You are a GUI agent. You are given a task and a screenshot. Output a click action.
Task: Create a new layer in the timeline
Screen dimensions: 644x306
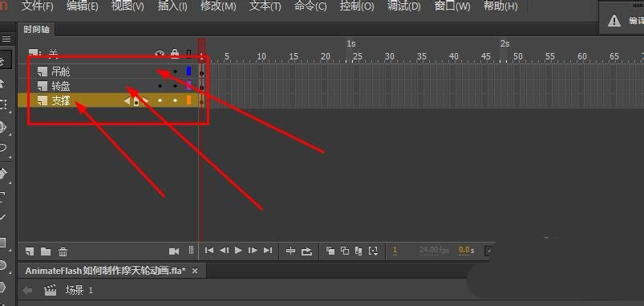(30, 251)
